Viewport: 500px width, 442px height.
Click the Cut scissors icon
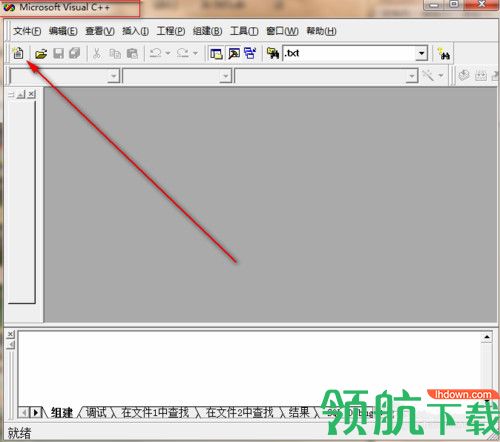click(x=97, y=53)
